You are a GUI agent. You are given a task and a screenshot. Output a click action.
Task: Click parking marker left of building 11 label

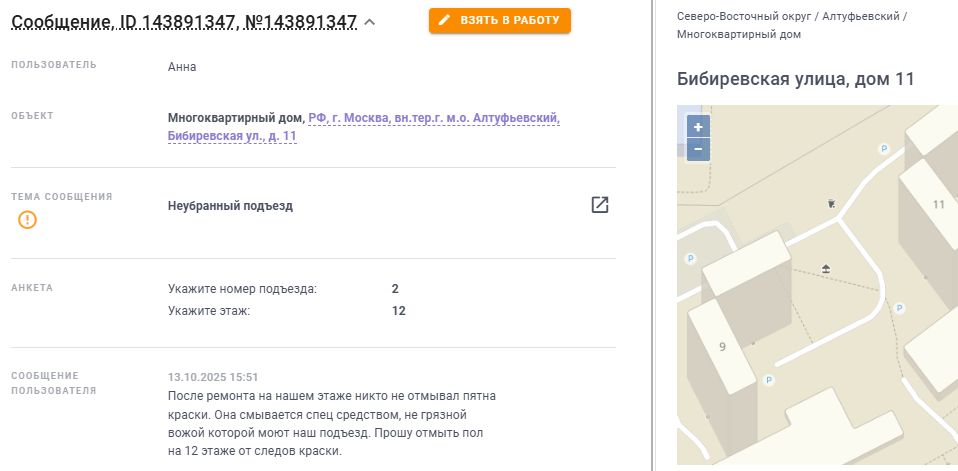pos(883,148)
